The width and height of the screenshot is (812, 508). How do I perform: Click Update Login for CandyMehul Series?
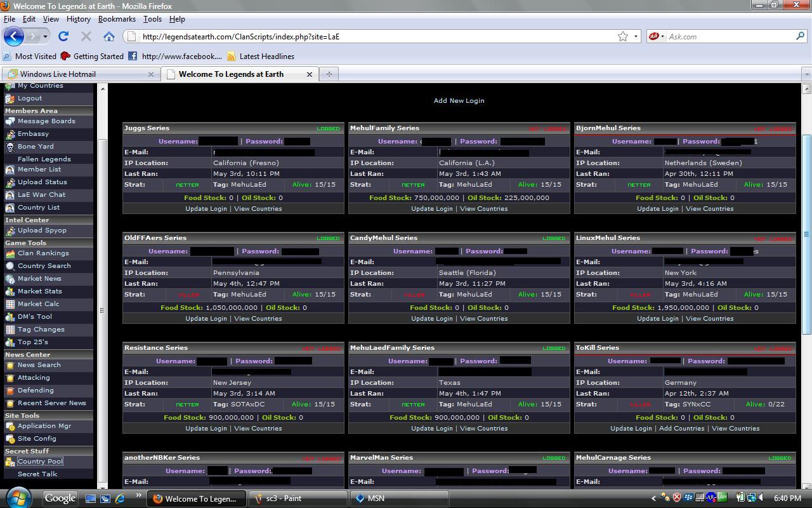coord(431,318)
